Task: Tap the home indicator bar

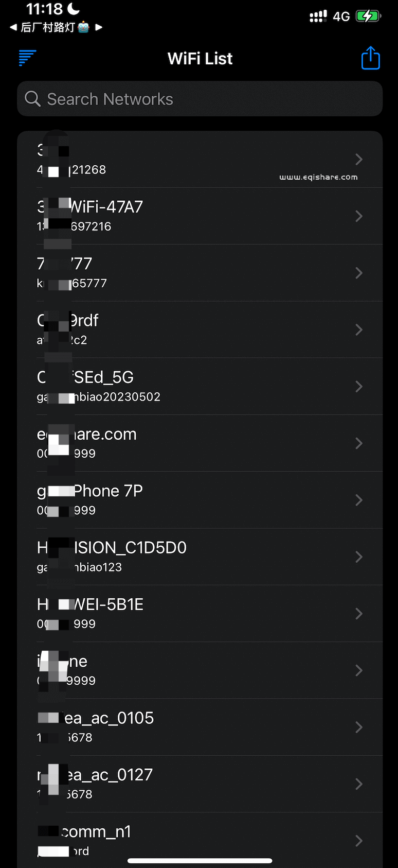Action: (x=200, y=860)
